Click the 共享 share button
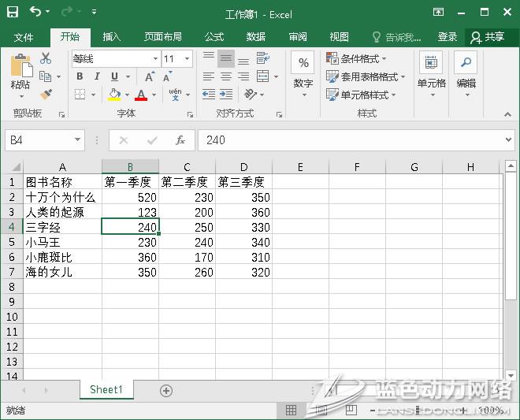The image size is (520, 420). (487, 37)
